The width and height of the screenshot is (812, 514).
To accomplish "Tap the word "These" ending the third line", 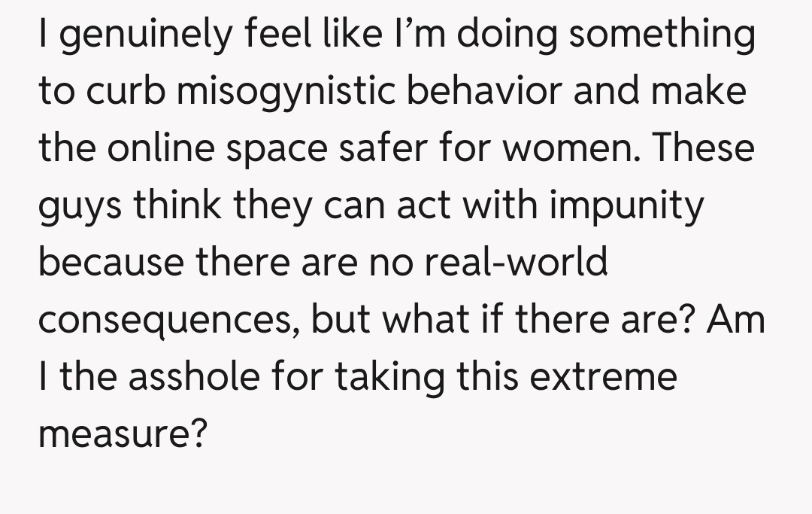I will [x=702, y=148].
